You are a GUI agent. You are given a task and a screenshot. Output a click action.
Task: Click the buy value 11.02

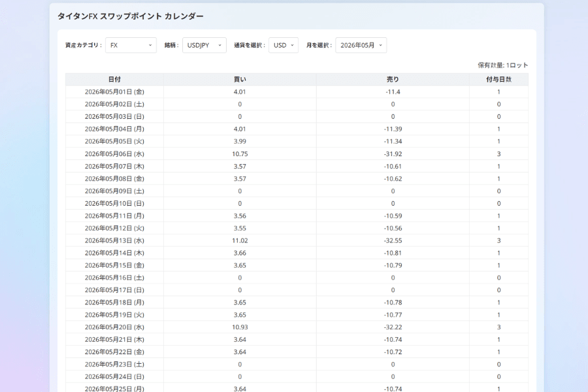[x=240, y=240]
